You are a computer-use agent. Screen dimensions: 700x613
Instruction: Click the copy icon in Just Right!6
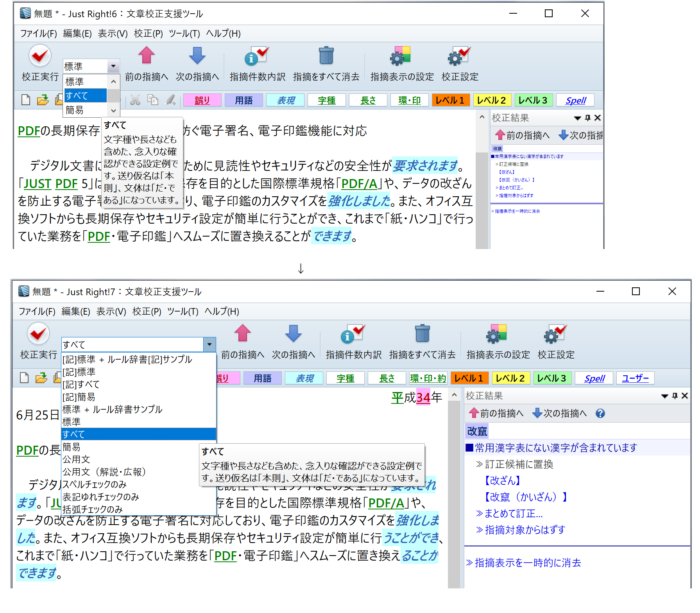point(153,100)
